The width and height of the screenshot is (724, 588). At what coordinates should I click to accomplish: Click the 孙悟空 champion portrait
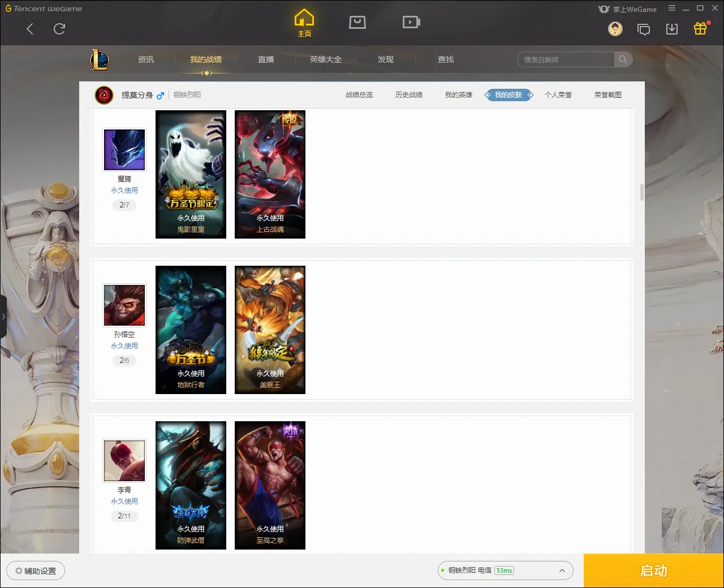click(124, 305)
